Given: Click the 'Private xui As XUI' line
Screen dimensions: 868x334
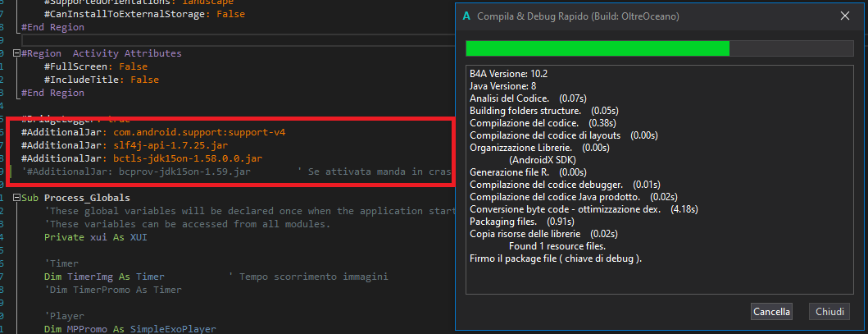Looking at the screenshot, I should (96, 237).
